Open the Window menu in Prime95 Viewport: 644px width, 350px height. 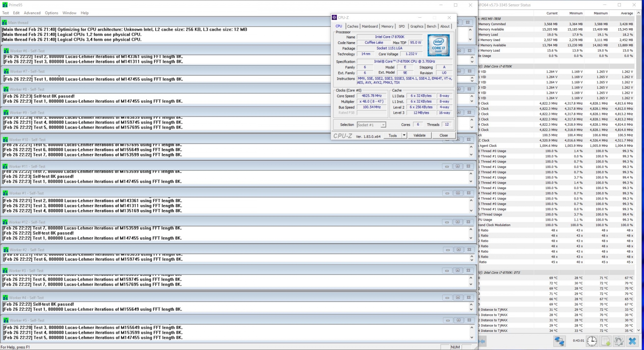coord(69,13)
